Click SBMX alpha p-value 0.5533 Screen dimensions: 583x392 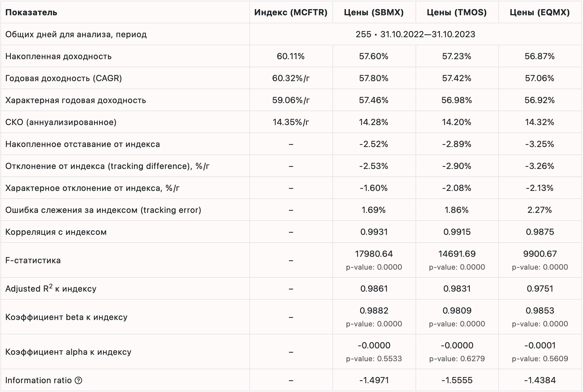pos(374,359)
